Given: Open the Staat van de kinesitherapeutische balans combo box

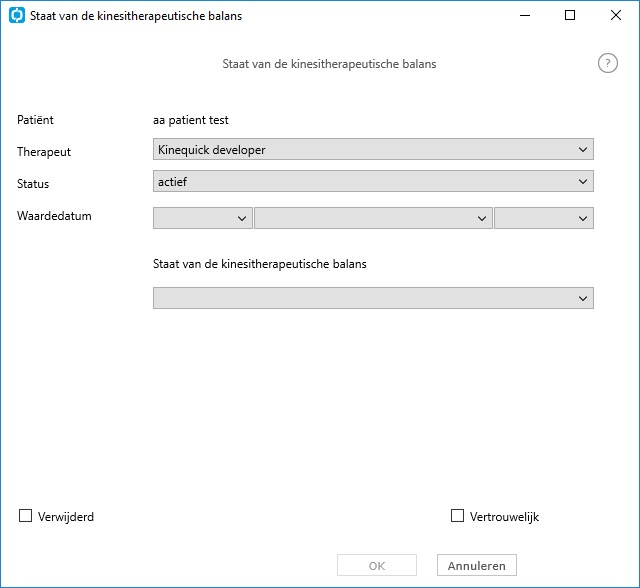Looking at the screenshot, I should [373, 298].
